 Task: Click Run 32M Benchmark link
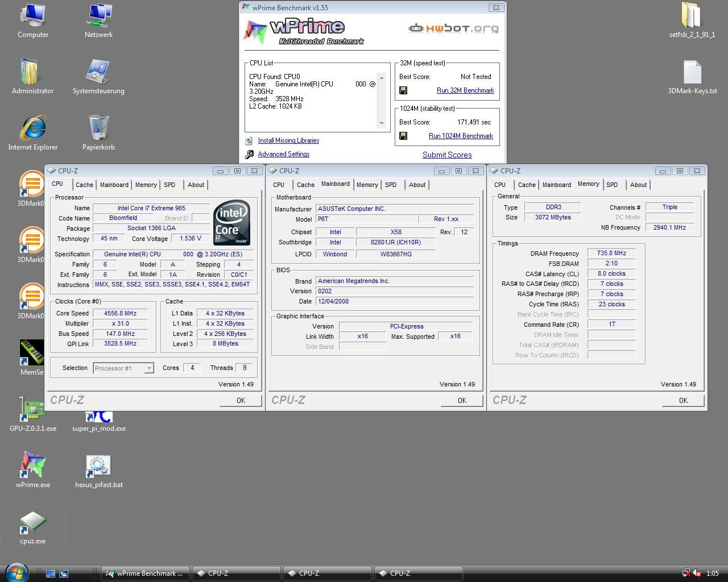465,90
